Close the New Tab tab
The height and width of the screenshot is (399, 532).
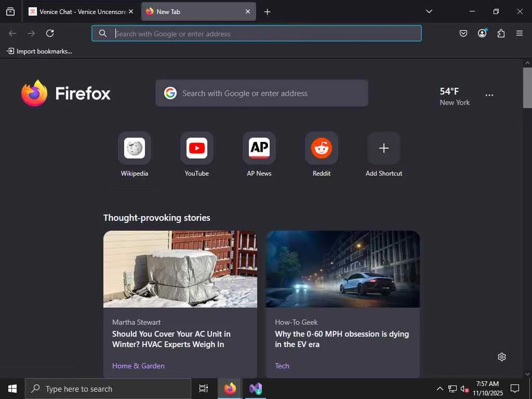click(x=248, y=11)
